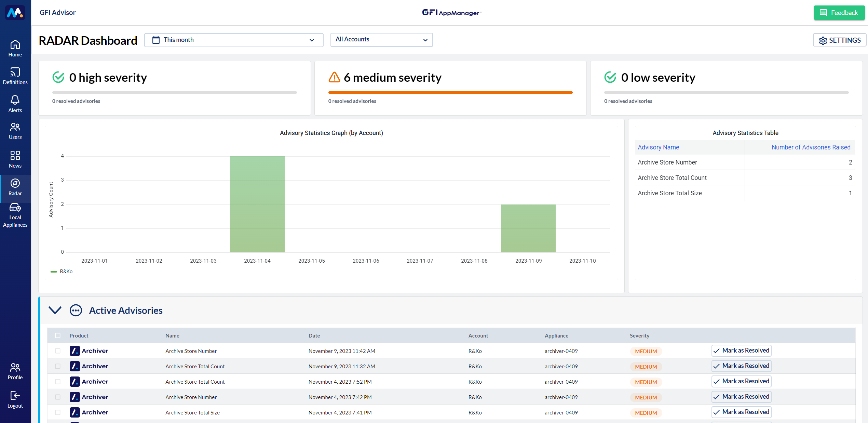Click the green Feedback button
868x423 pixels.
coord(839,13)
